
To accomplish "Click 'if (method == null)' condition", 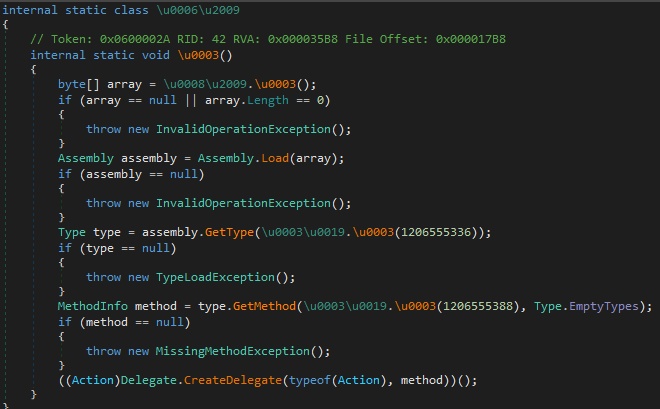I will coord(124,322).
